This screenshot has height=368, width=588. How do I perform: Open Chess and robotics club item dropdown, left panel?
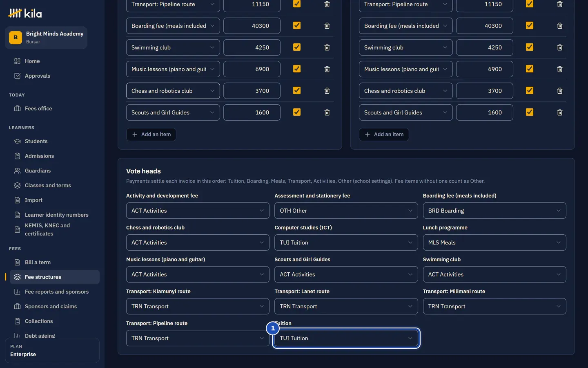(173, 91)
